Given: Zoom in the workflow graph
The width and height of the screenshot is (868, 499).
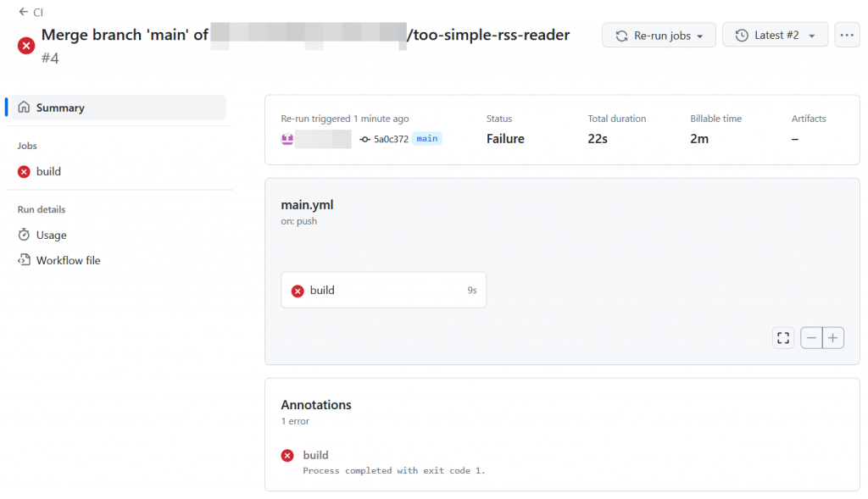Looking at the screenshot, I should point(834,338).
